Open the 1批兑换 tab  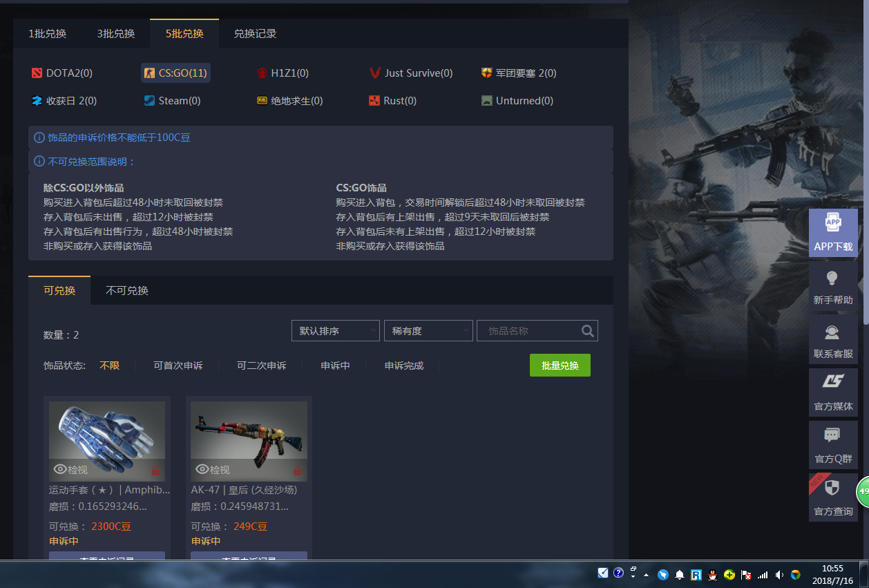[48, 34]
